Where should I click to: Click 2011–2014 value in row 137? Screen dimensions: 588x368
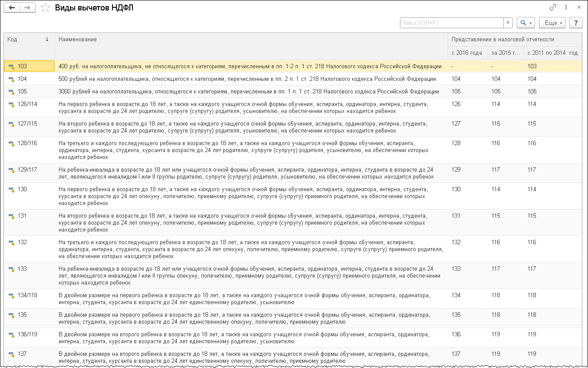click(x=532, y=354)
